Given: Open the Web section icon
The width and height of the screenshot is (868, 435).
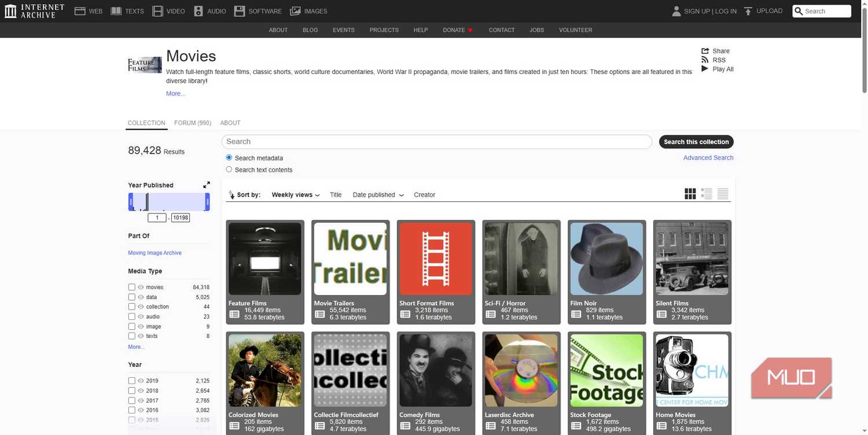Looking at the screenshot, I should [x=80, y=11].
